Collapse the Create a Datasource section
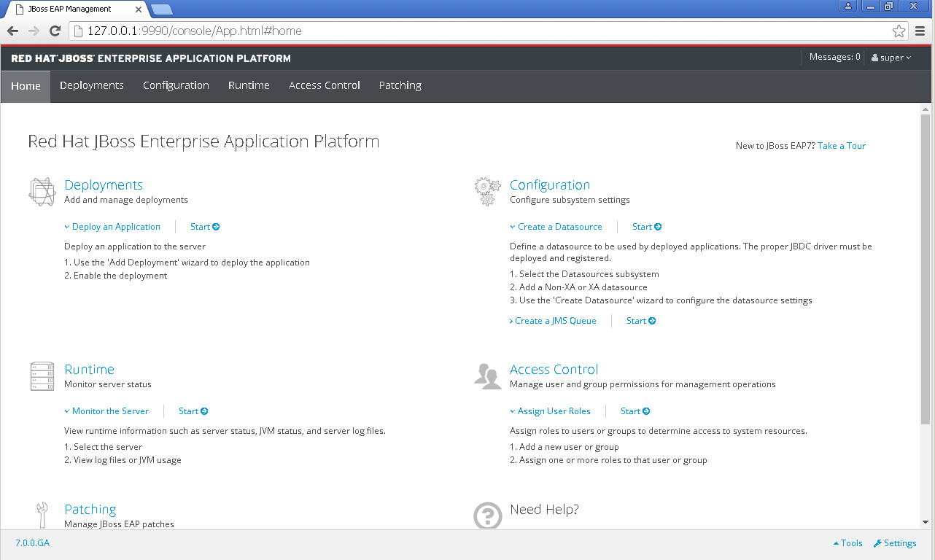 coord(556,227)
